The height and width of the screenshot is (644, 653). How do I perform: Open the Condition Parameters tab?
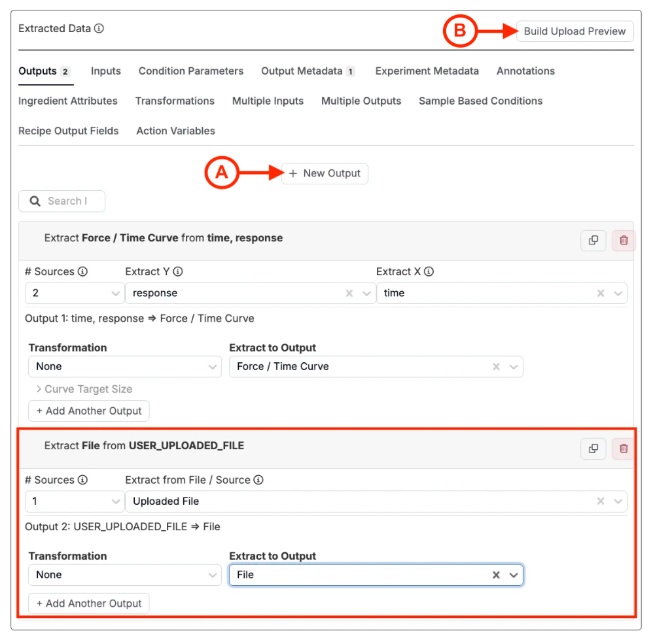click(190, 71)
